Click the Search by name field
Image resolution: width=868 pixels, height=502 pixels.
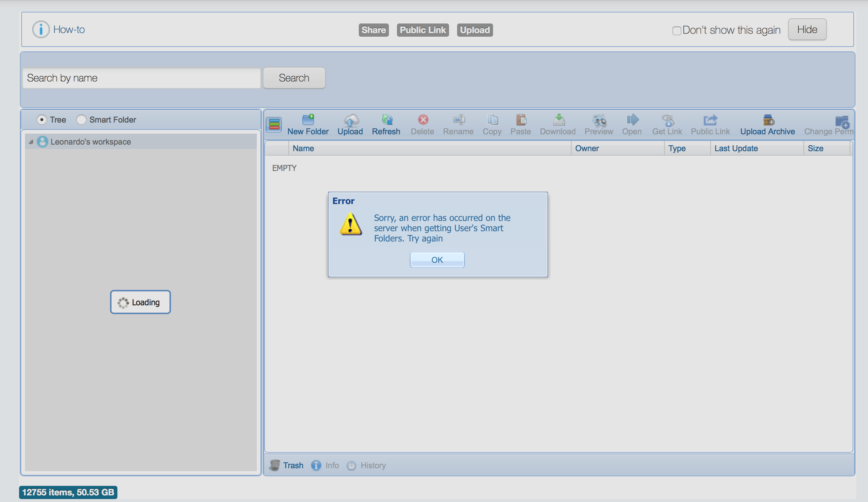point(141,78)
